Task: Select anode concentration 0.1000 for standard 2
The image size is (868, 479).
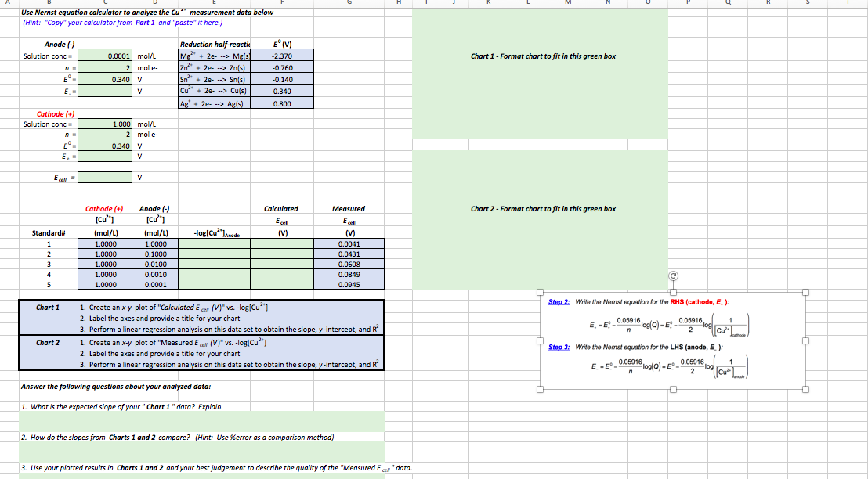Action: pos(155,254)
